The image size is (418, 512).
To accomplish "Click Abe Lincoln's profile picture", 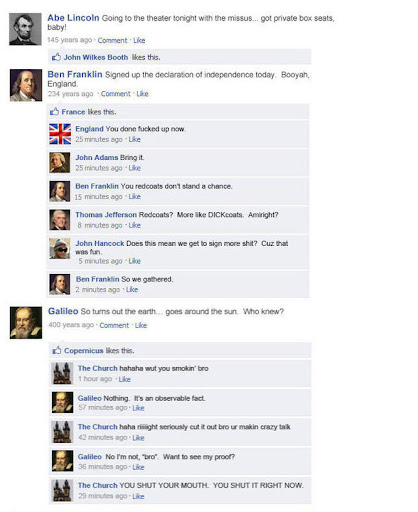I will click(x=25, y=29).
